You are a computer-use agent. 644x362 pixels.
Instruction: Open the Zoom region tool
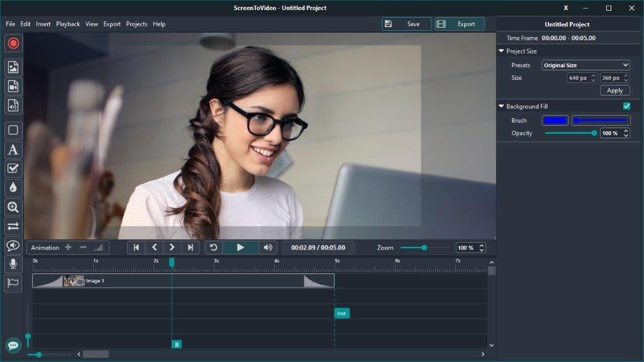pyautogui.click(x=13, y=207)
